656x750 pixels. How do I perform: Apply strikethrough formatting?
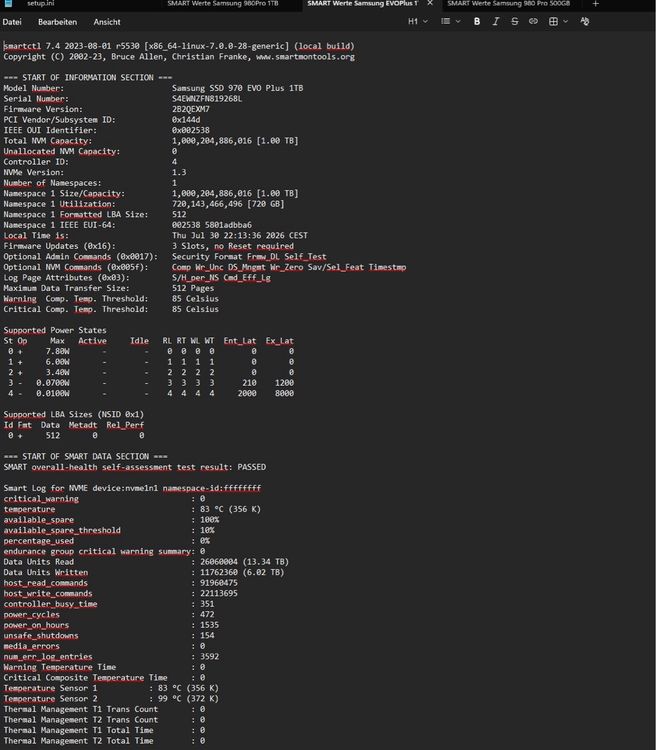click(514, 22)
